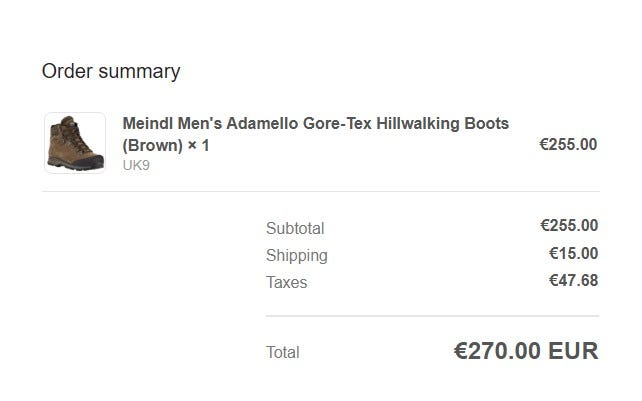Click the subtotal amount €255.00
Screen dimensions: 642x401
point(569,226)
